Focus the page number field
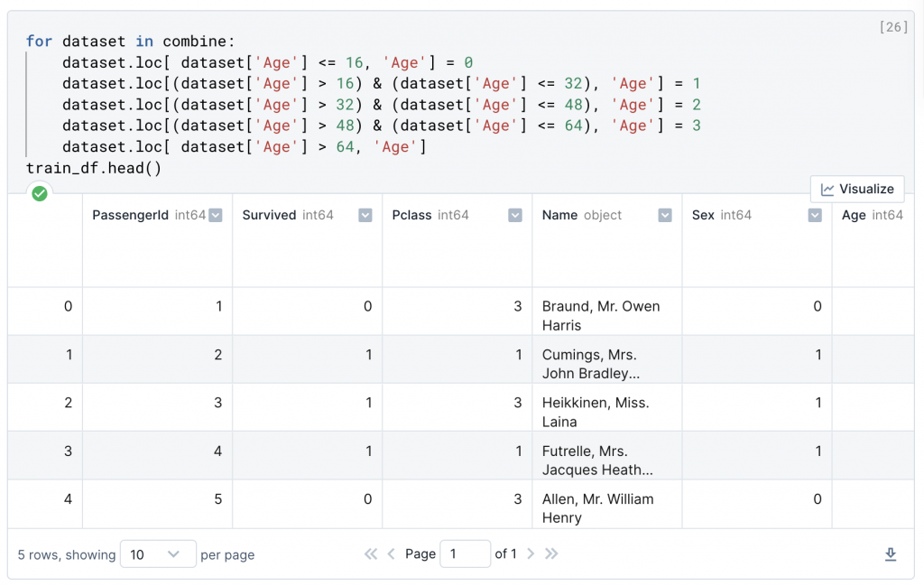The width and height of the screenshot is (924, 586). [x=465, y=553]
